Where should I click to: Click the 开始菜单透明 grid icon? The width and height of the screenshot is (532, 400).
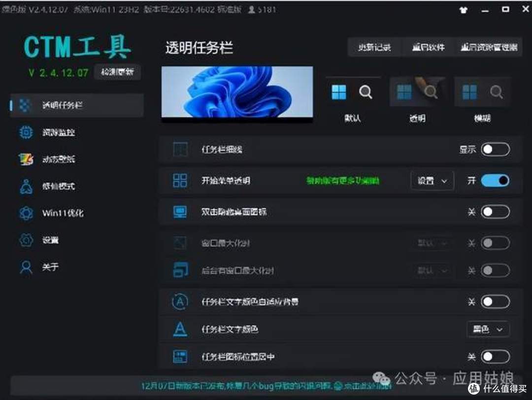(180, 181)
